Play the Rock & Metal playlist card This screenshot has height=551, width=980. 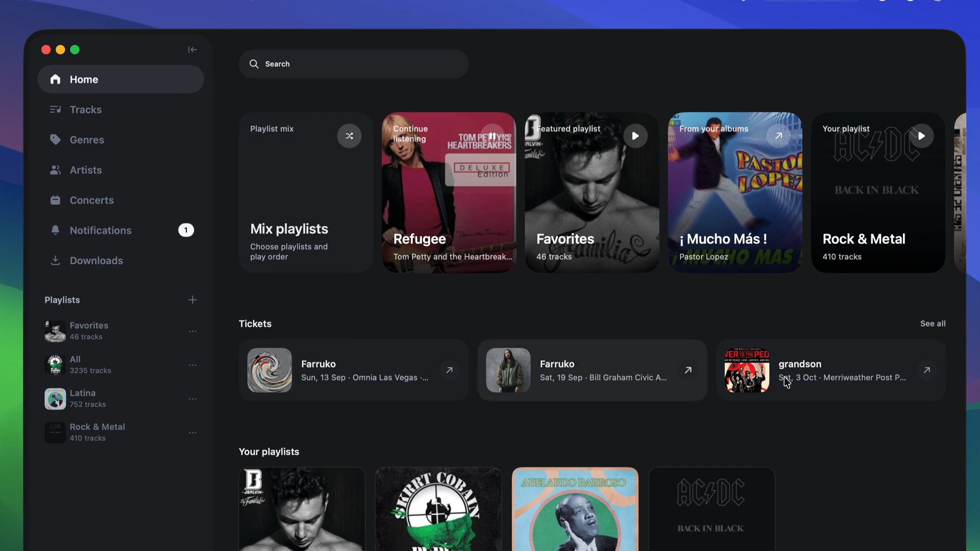coord(921,136)
